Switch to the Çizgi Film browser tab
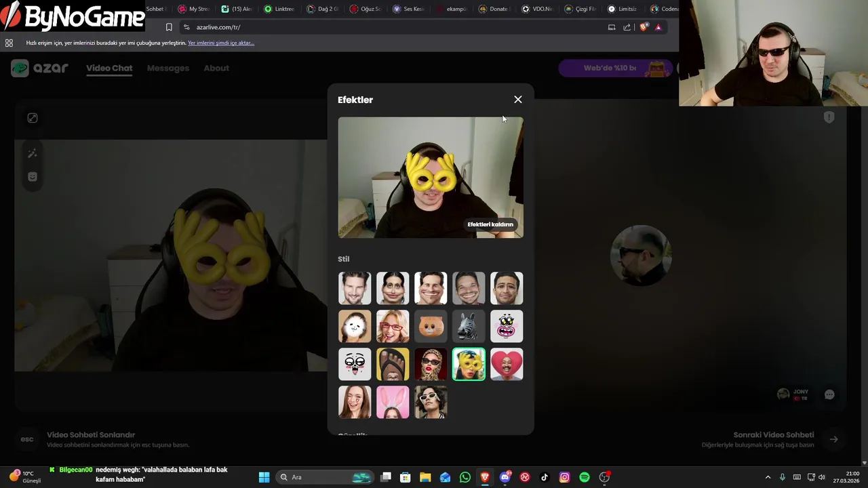 pos(579,9)
